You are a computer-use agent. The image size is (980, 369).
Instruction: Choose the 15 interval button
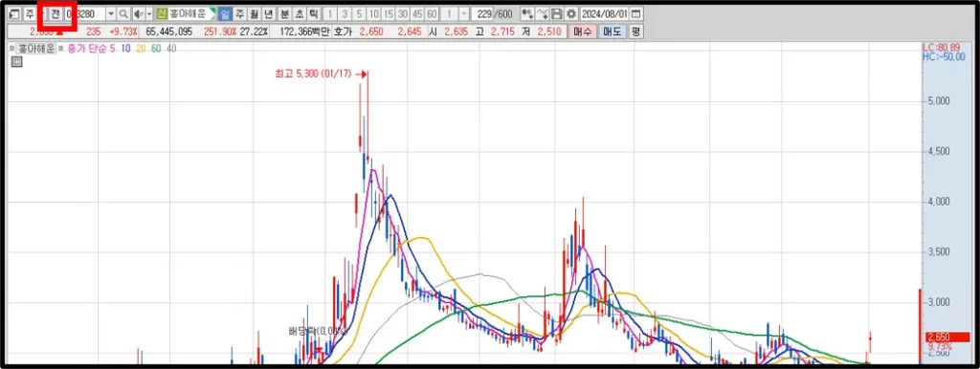click(389, 13)
